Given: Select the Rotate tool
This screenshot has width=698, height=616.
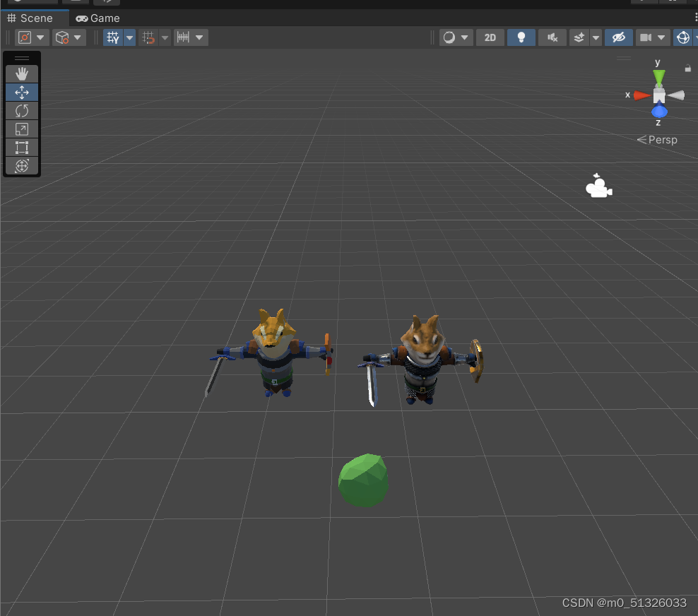Looking at the screenshot, I should tap(22, 110).
